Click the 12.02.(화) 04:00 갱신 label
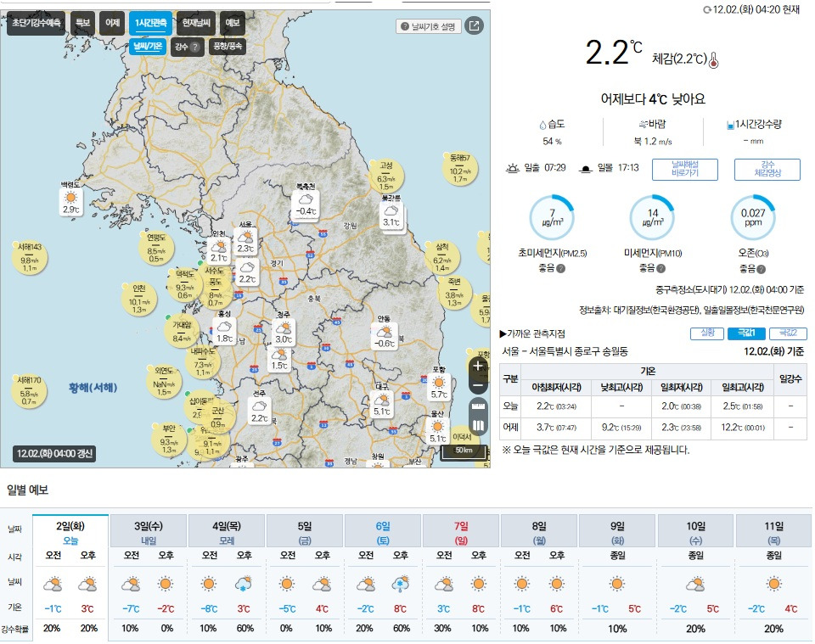The image size is (815, 644). pos(54,453)
